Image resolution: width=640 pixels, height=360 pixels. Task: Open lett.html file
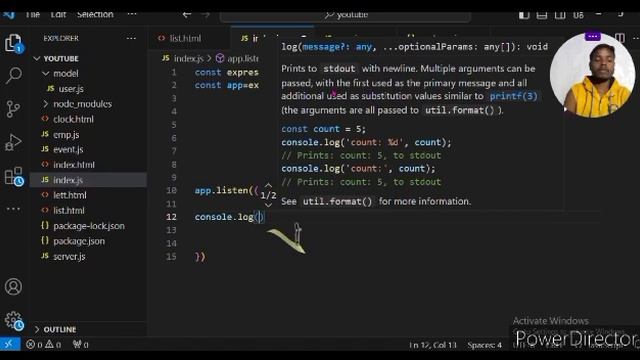pos(70,195)
